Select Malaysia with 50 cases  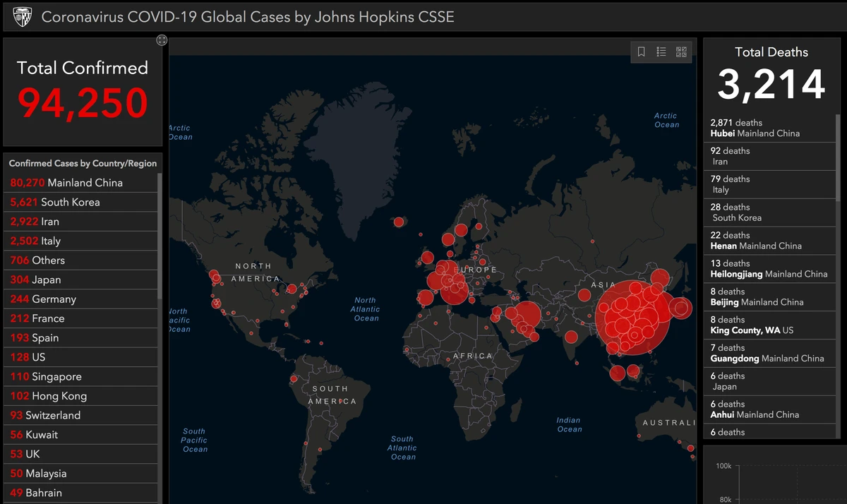[82, 474]
